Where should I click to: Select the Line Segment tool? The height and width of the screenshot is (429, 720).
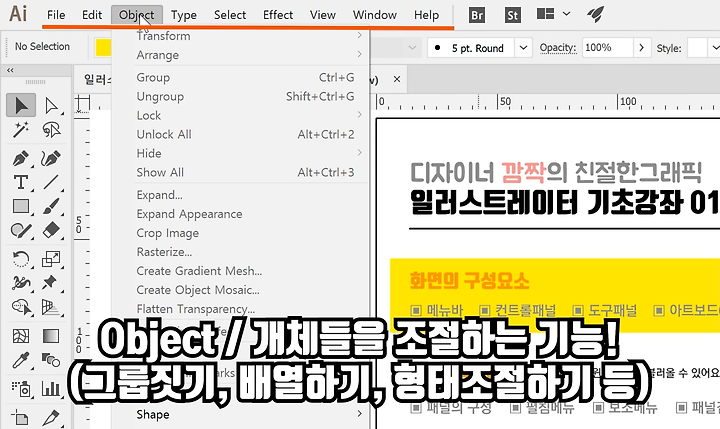(x=51, y=182)
